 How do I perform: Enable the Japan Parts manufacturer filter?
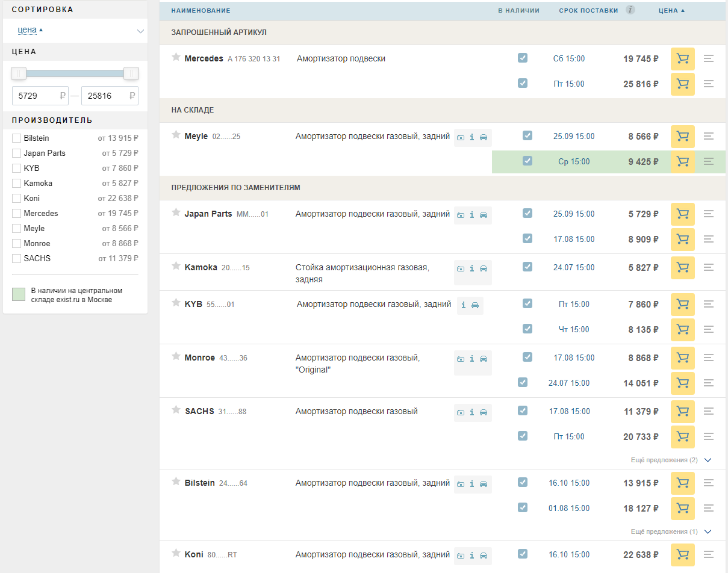17,153
